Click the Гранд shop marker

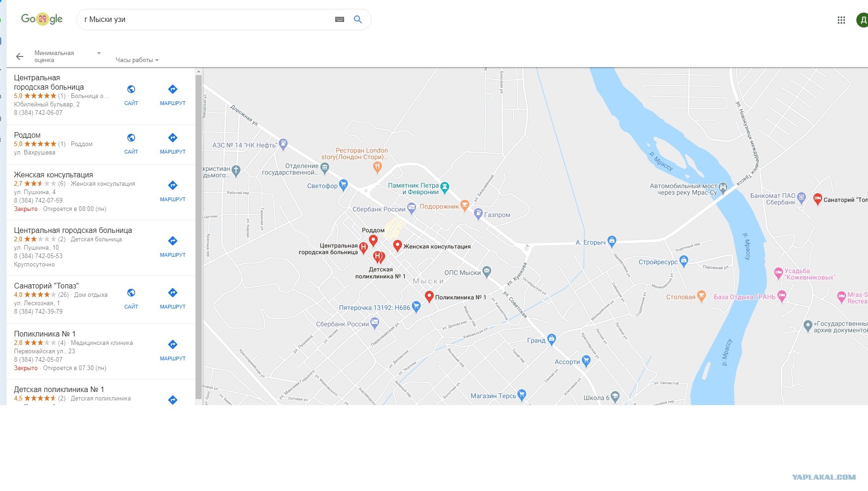551,340
